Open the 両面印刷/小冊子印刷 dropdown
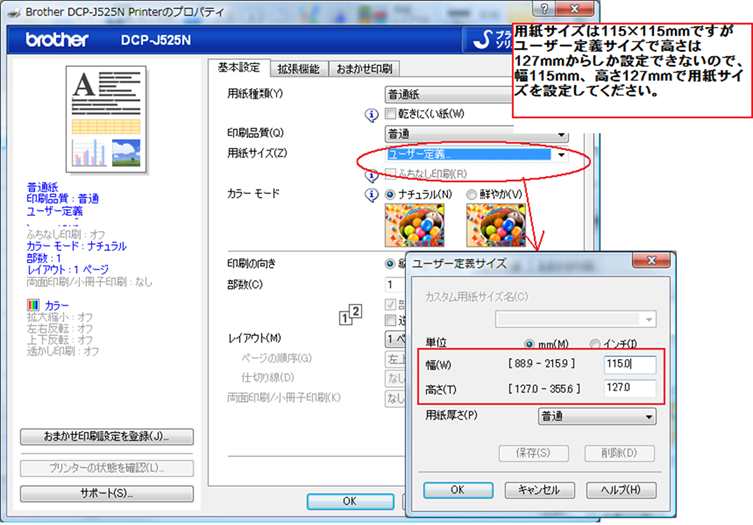753x525 pixels. point(396,398)
